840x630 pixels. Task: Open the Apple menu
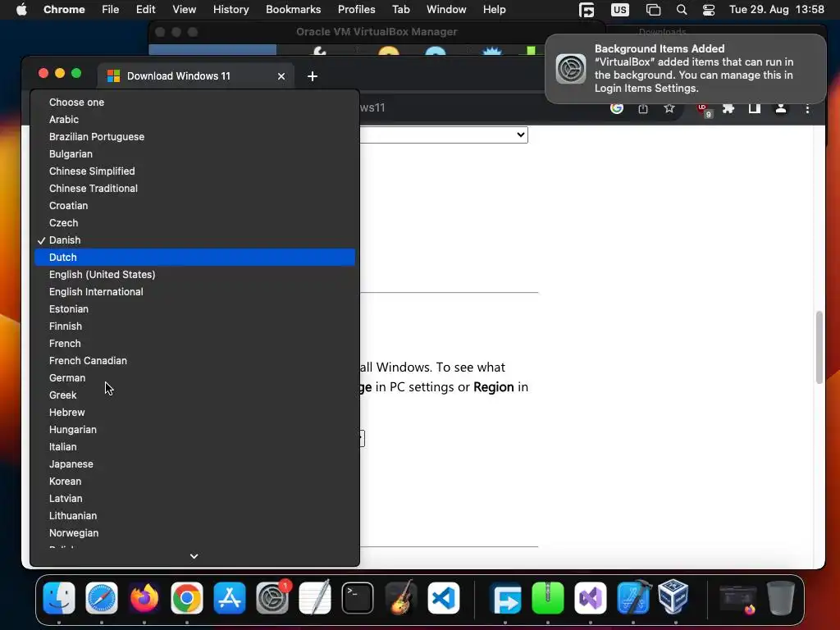pos(21,10)
